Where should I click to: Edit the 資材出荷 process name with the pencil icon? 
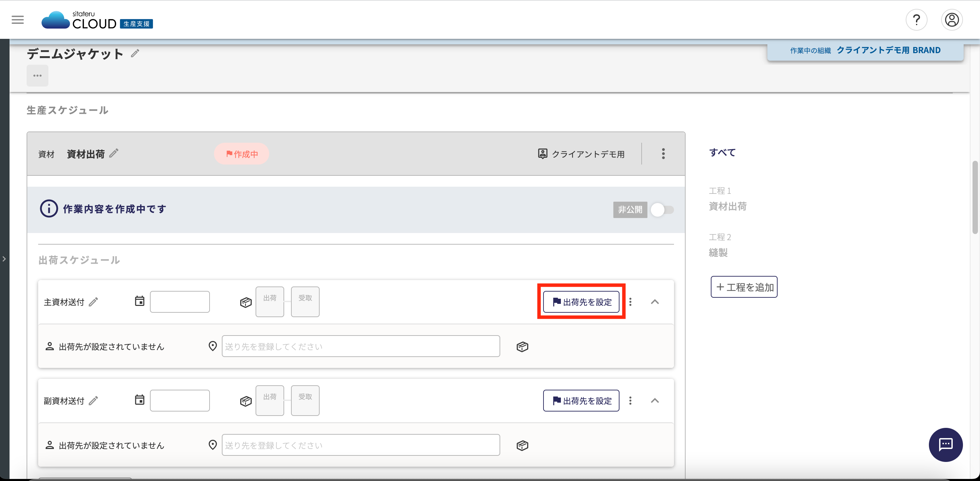point(114,153)
